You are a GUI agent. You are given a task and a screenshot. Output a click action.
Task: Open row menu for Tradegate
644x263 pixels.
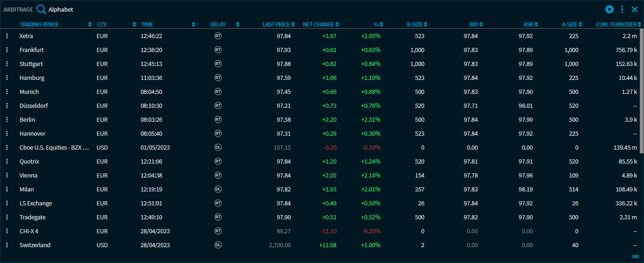point(7,217)
